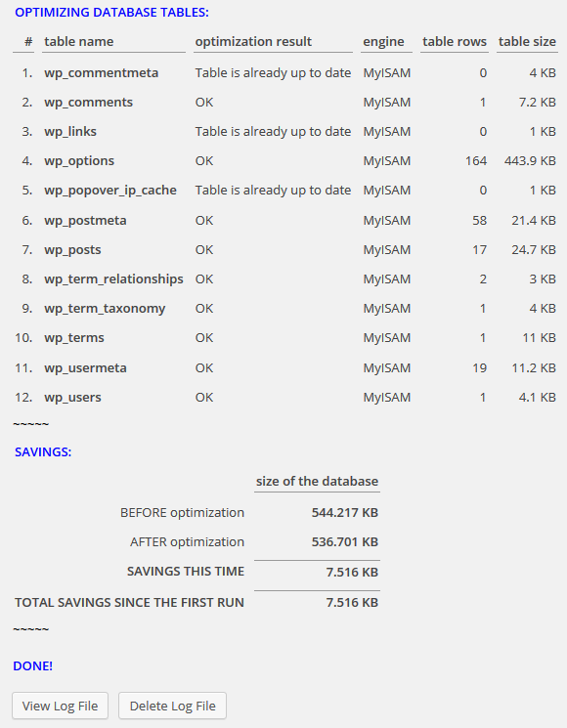
Task: Click the 'table rows' column header
Action: 455,41
